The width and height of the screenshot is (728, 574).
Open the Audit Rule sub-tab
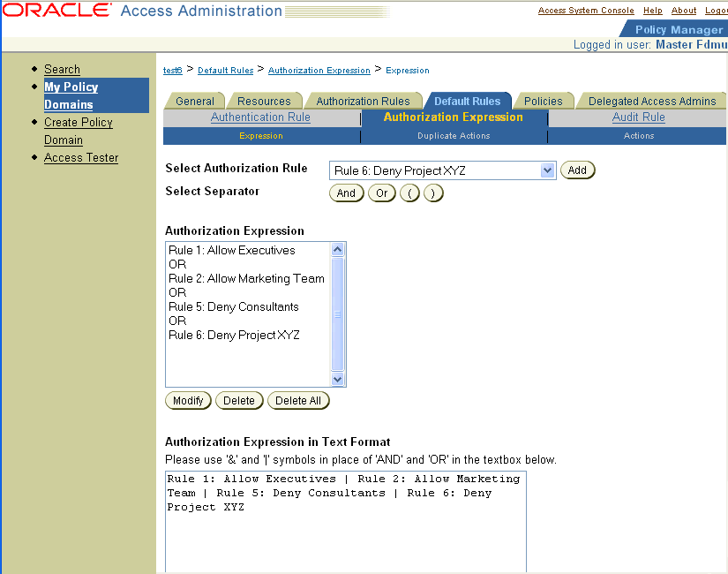point(638,117)
